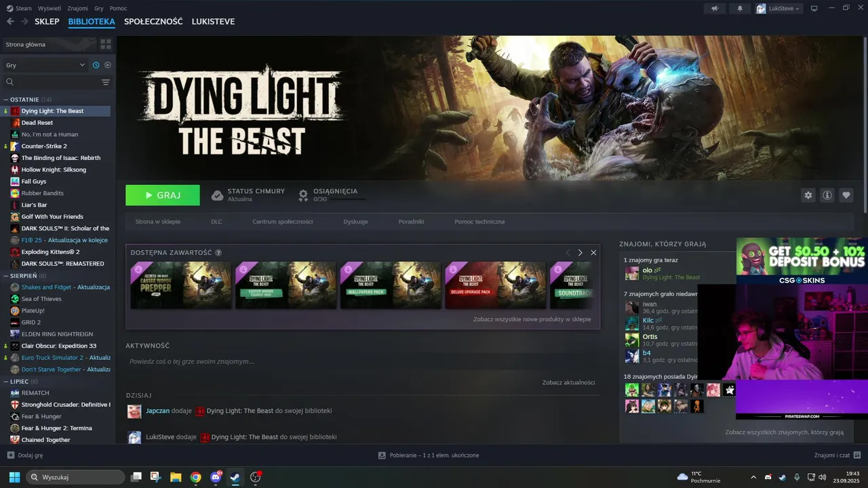Open Steam in Windows taskbar
The width and height of the screenshot is (868, 488).
235,477
